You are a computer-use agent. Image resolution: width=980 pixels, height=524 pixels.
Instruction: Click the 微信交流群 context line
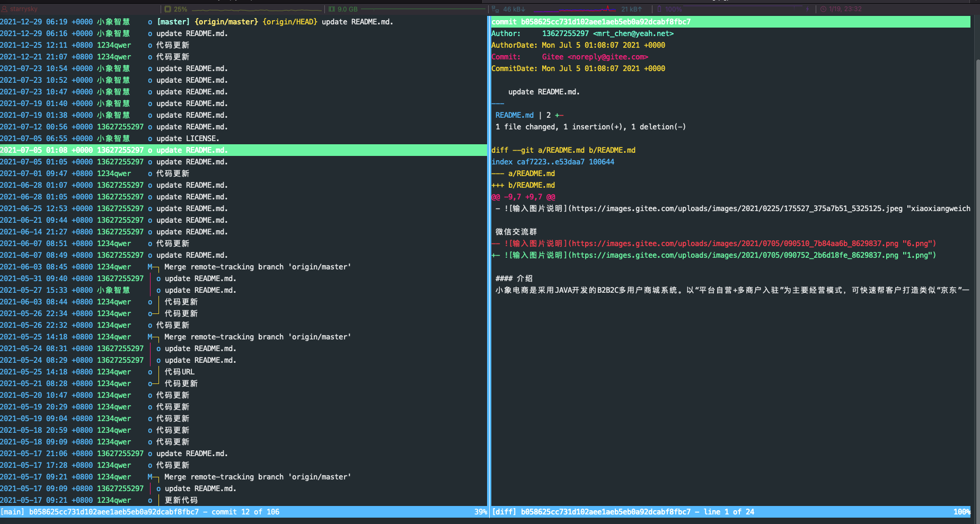(x=516, y=232)
